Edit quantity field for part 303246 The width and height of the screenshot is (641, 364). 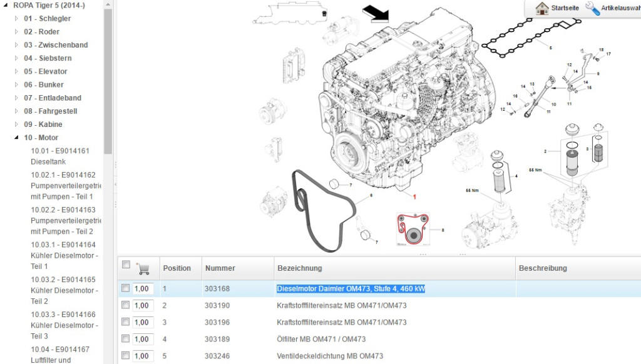coord(143,355)
